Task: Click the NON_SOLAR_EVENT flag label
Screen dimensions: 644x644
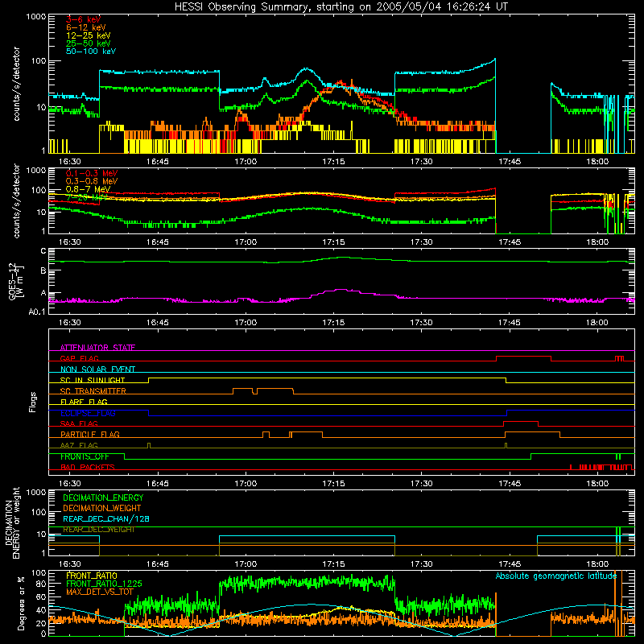Action: tap(97, 369)
